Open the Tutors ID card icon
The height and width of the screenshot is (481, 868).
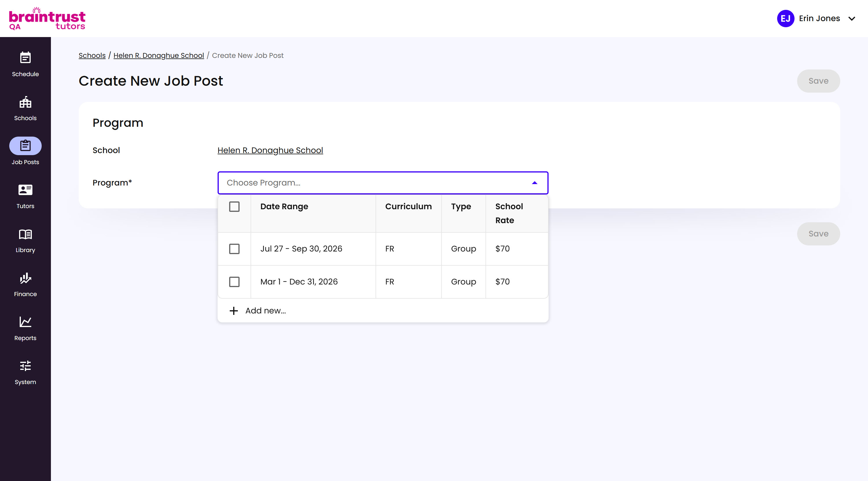tap(25, 190)
